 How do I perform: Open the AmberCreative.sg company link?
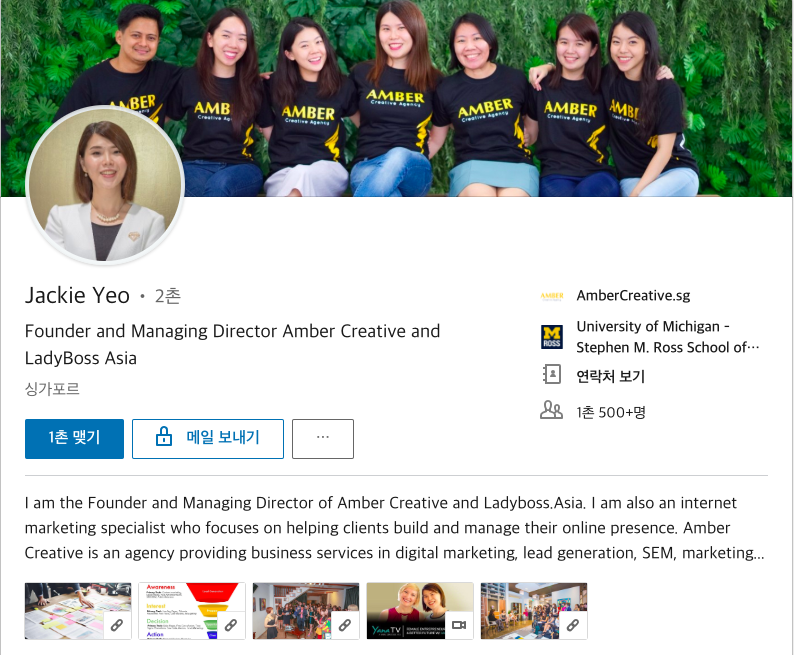pos(633,296)
